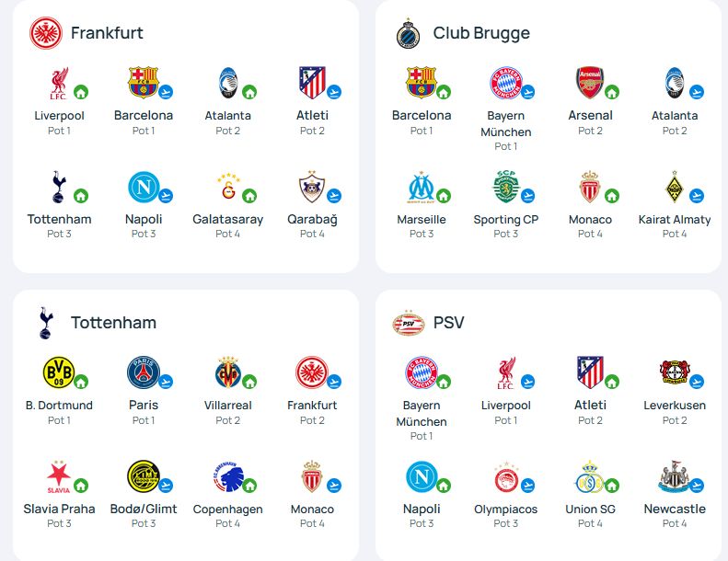Click Newcastle crest in PSV card

coord(674,476)
